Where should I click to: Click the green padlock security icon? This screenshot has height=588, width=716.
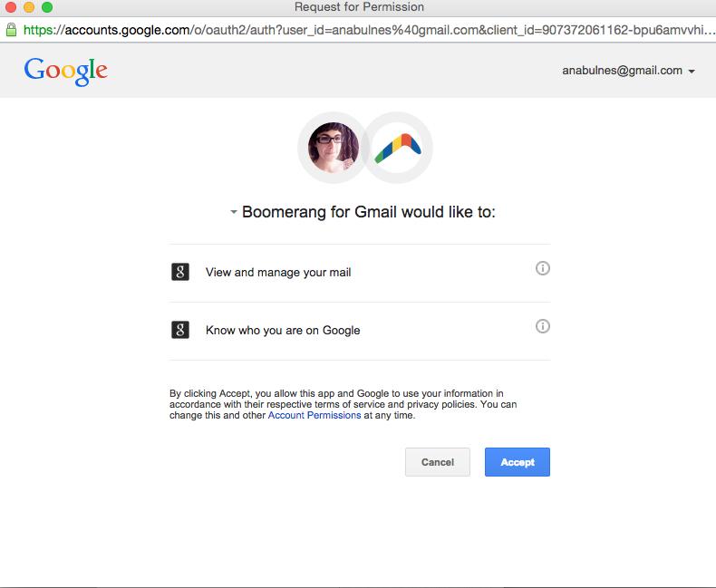[11, 29]
